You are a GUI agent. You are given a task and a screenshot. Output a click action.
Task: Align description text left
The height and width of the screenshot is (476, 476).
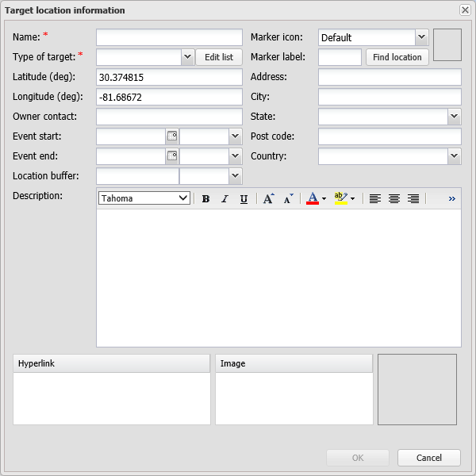point(375,199)
